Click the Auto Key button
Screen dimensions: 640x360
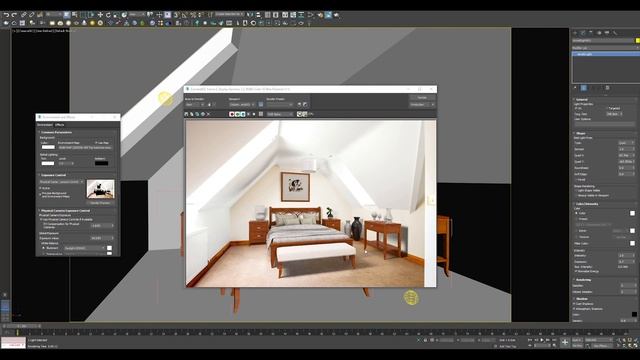point(577,340)
